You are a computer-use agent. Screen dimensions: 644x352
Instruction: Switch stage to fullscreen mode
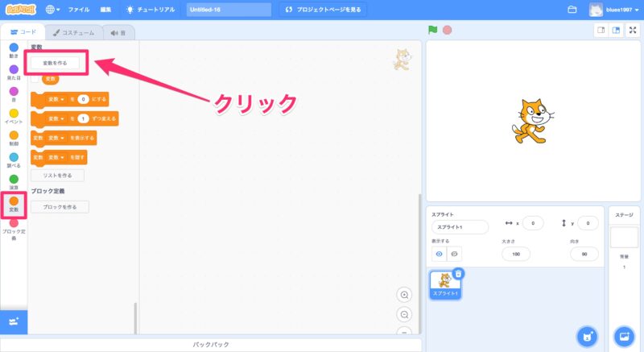[632, 31]
